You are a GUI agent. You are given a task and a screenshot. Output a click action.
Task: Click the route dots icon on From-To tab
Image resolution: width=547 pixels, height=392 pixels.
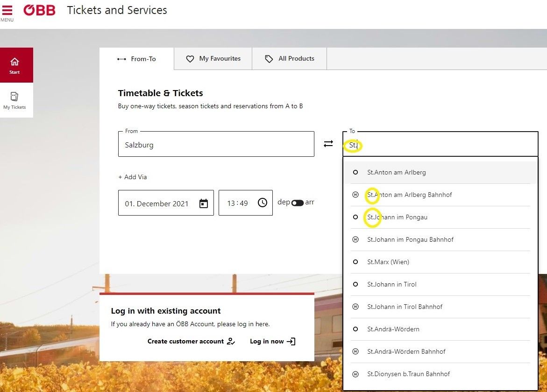(x=122, y=59)
